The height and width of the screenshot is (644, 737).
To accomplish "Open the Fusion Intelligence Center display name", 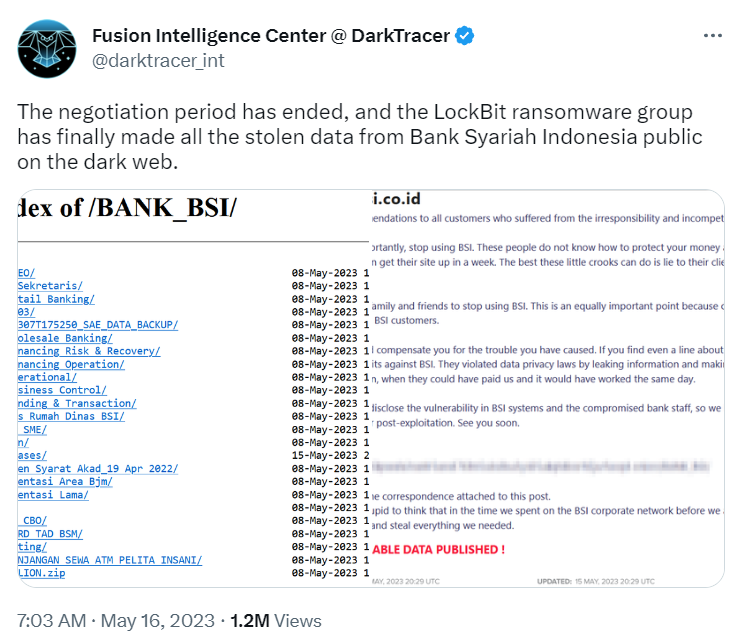I will pos(270,36).
